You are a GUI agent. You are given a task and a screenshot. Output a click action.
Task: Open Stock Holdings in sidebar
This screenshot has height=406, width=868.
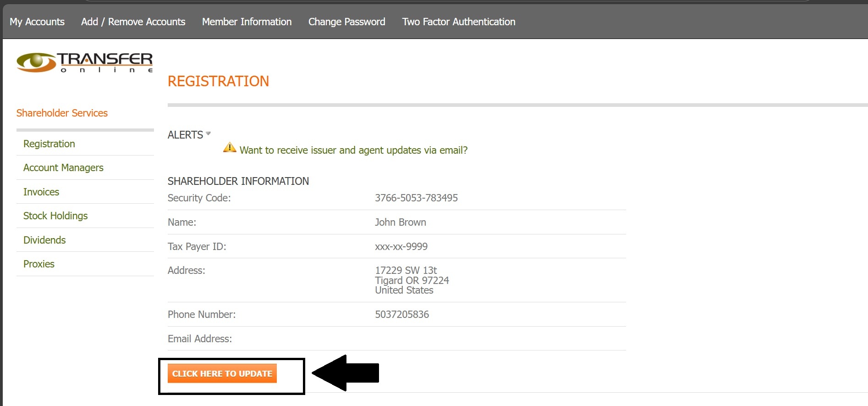click(55, 216)
